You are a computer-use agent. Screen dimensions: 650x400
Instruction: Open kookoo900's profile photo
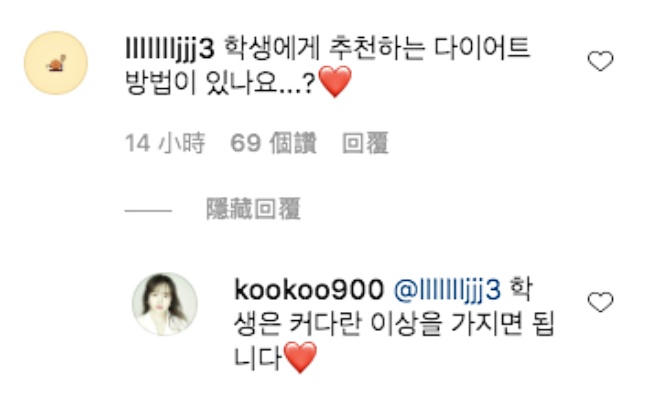[165, 304]
